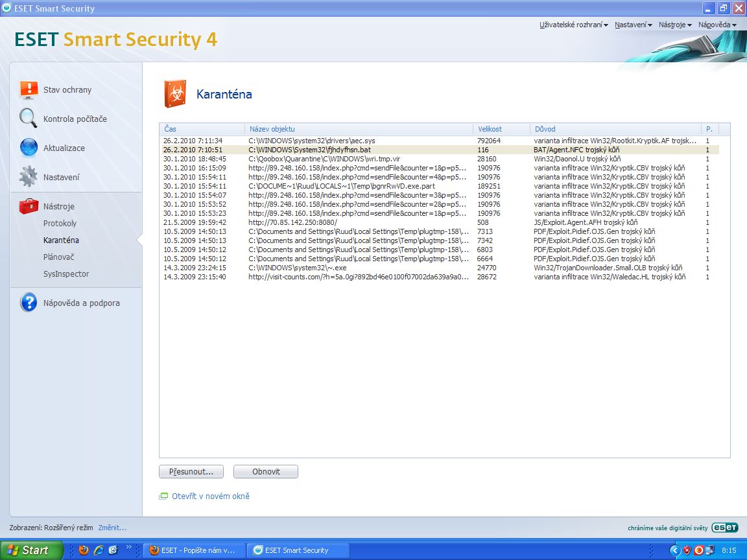Open the Nástroje dropdown in top menu
747x560 pixels.
pyautogui.click(x=675, y=25)
